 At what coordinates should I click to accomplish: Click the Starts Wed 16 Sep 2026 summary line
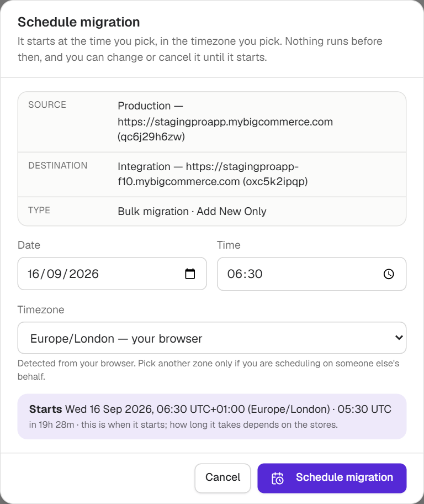click(x=210, y=409)
